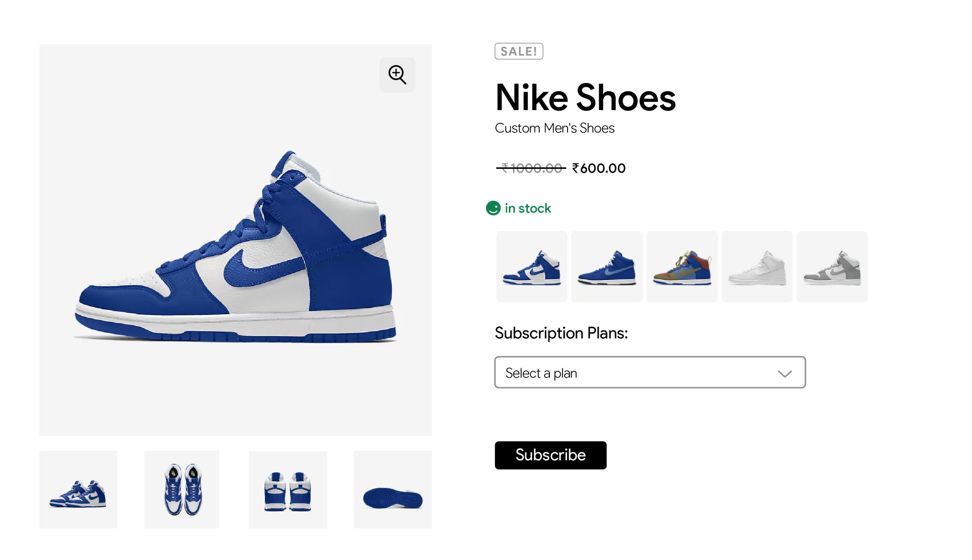Select the blue and white shoe color variant

pyautogui.click(x=532, y=267)
